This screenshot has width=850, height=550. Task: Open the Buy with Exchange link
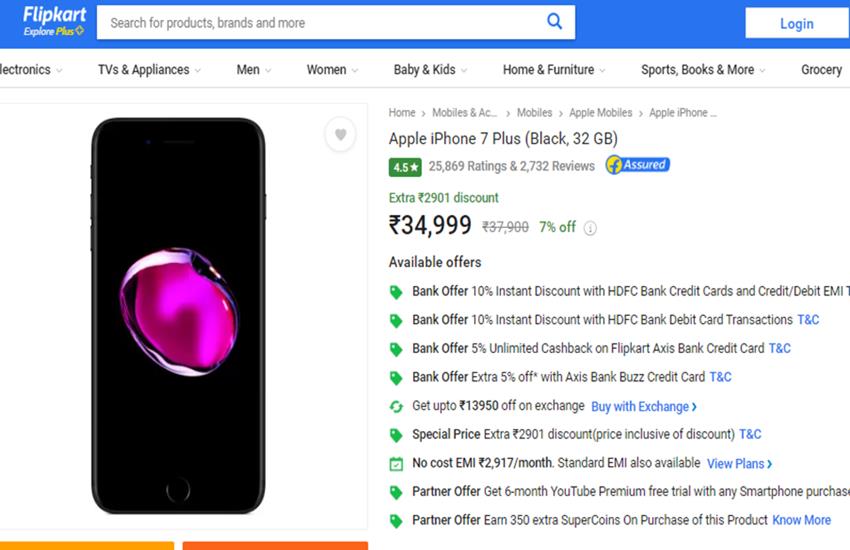click(643, 407)
